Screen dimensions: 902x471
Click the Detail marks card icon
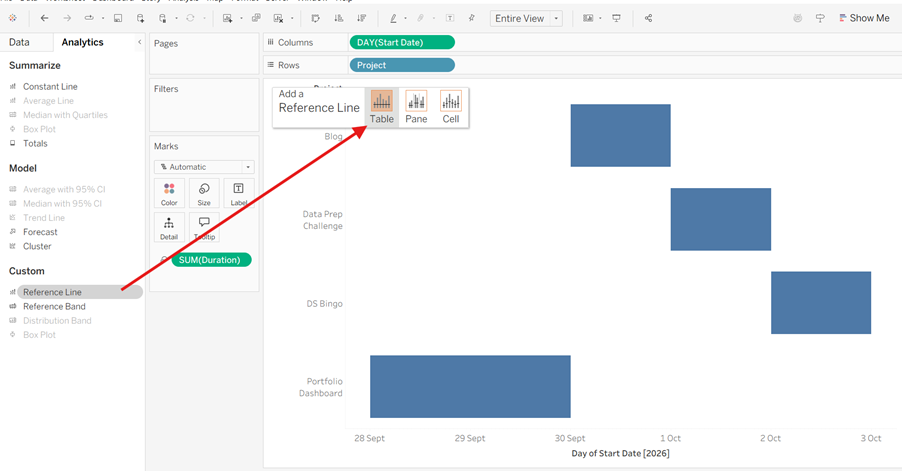click(x=169, y=227)
